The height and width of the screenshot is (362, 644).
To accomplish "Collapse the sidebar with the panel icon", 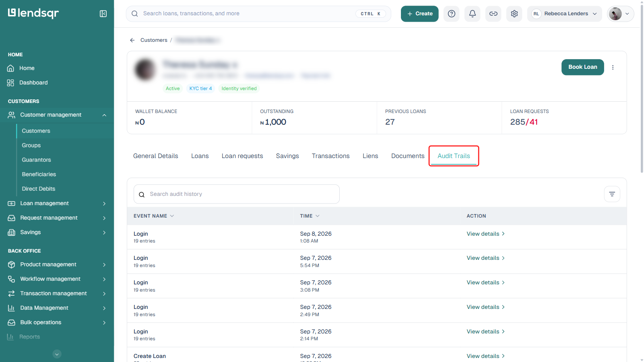I will tap(103, 14).
